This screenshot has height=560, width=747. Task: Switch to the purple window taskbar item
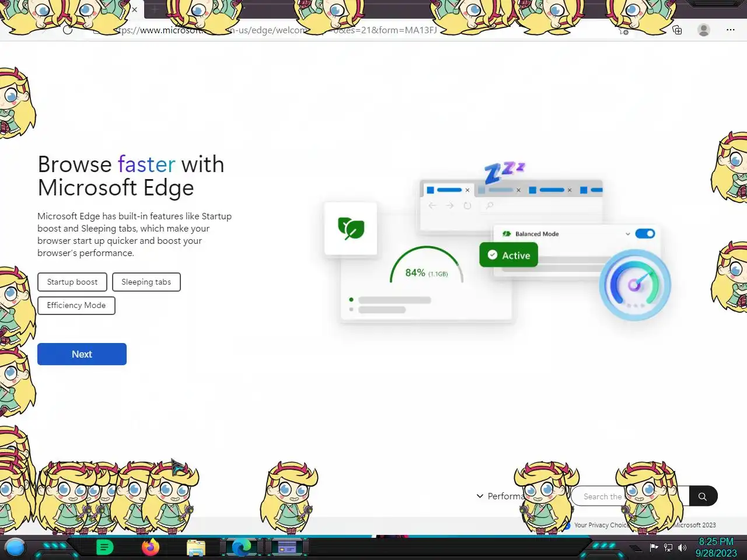[x=287, y=547]
